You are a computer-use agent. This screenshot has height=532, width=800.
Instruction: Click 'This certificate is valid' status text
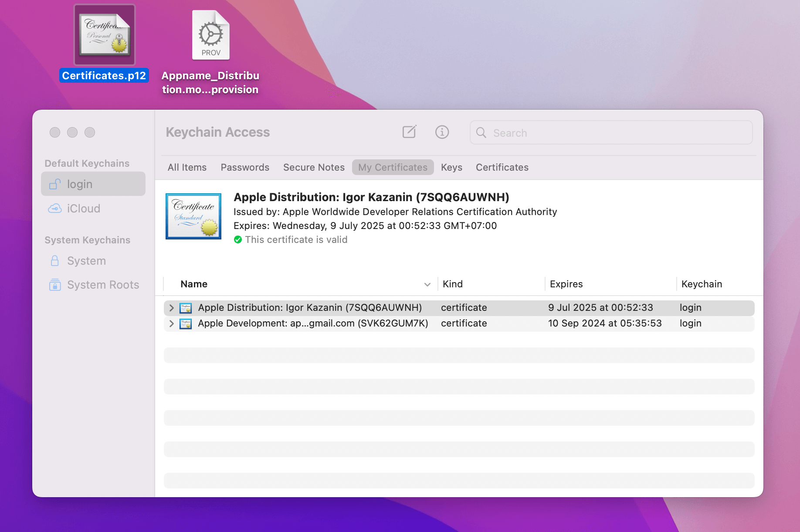point(296,239)
